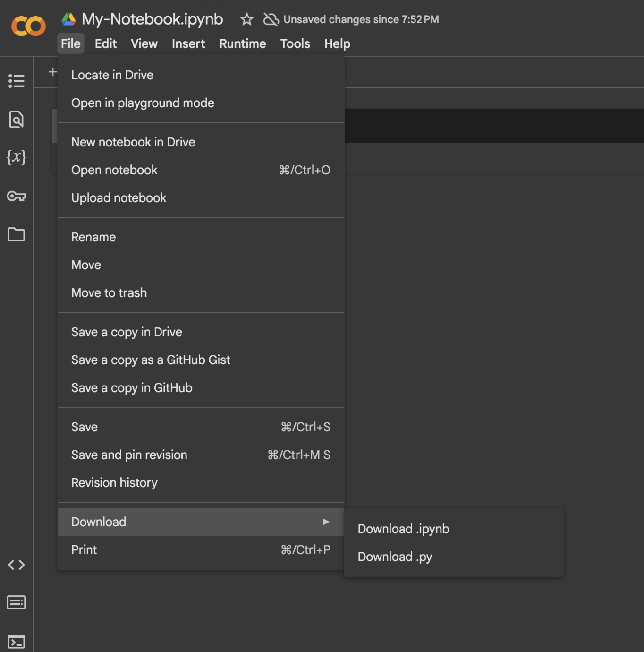Click Unsaved changes since 7:52 PM link
The image size is (644, 652).
(361, 19)
